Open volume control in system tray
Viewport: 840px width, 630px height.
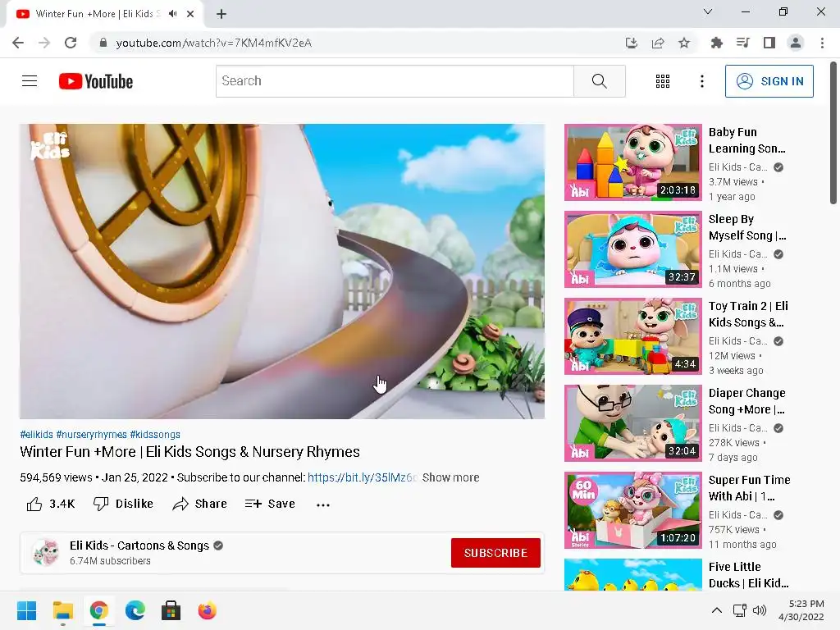pyautogui.click(x=759, y=610)
